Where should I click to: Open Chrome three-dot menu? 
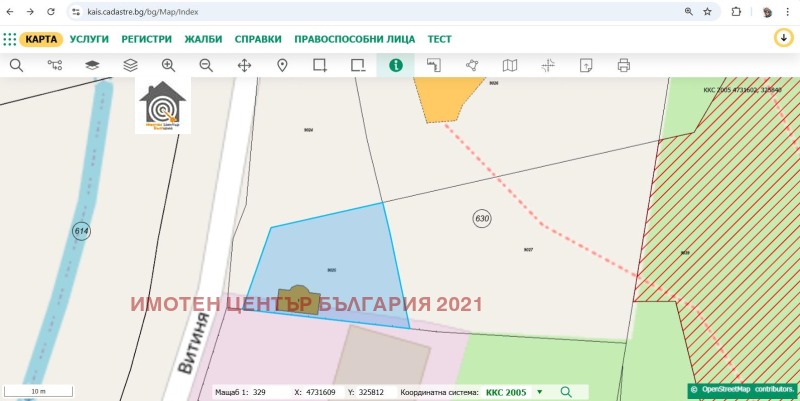(x=787, y=12)
